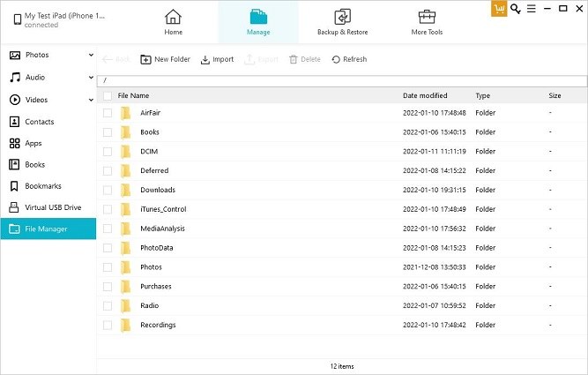Select the Photos folder row name
The width and height of the screenshot is (588, 375).
click(151, 267)
